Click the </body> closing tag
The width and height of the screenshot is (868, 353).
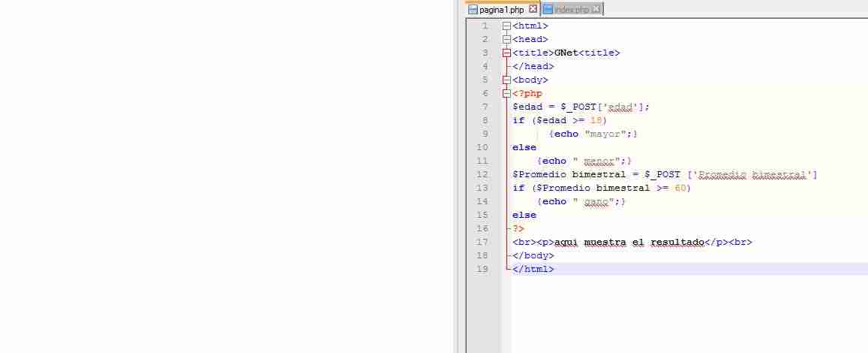pyautogui.click(x=533, y=256)
